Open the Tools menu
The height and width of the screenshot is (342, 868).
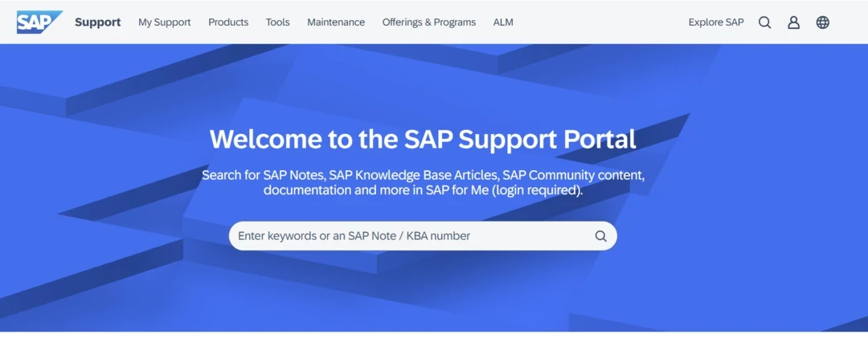pos(277,22)
